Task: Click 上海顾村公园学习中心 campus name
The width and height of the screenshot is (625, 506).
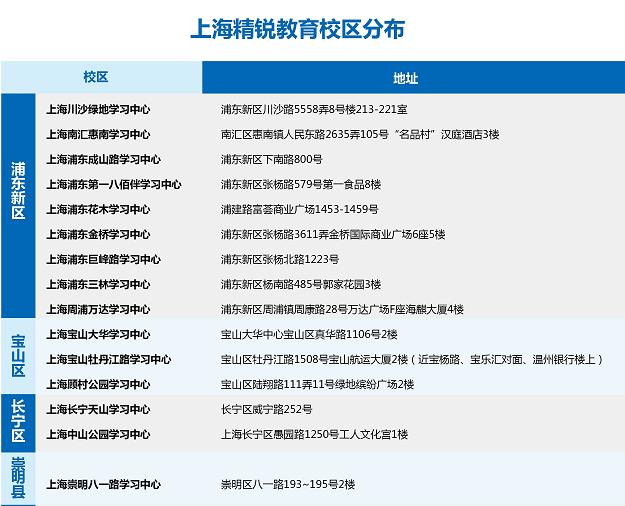Action: point(98,384)
